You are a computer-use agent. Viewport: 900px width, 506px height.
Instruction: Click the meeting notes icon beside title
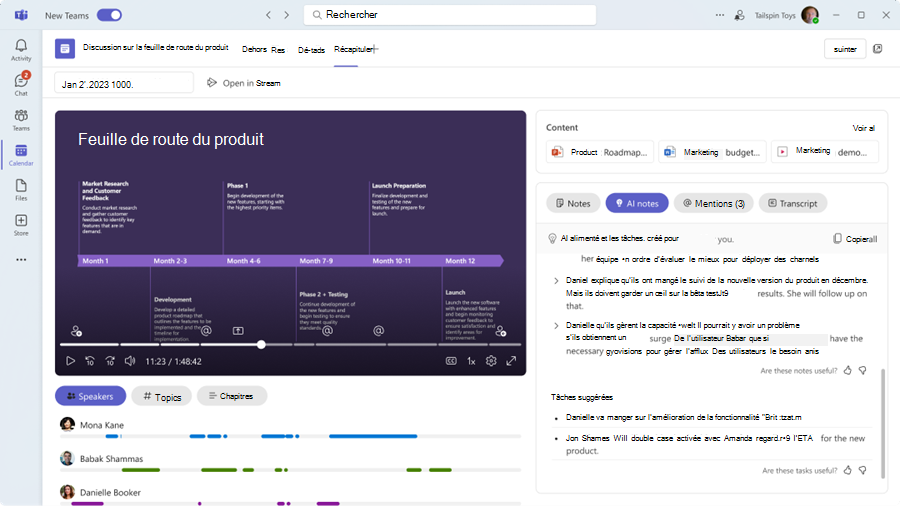pyautogui.click(x=65, y=49)
